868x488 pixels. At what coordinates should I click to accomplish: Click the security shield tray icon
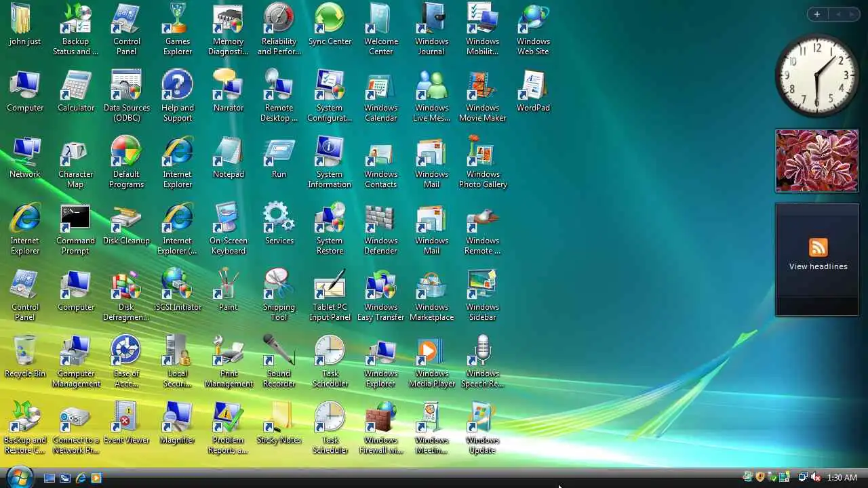tap(760, 478)
